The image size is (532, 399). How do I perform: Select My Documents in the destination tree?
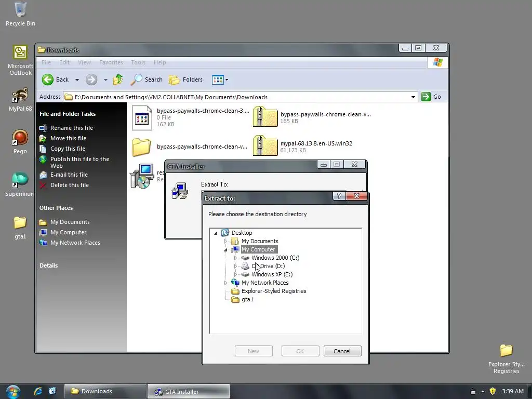tap(260, 241)
